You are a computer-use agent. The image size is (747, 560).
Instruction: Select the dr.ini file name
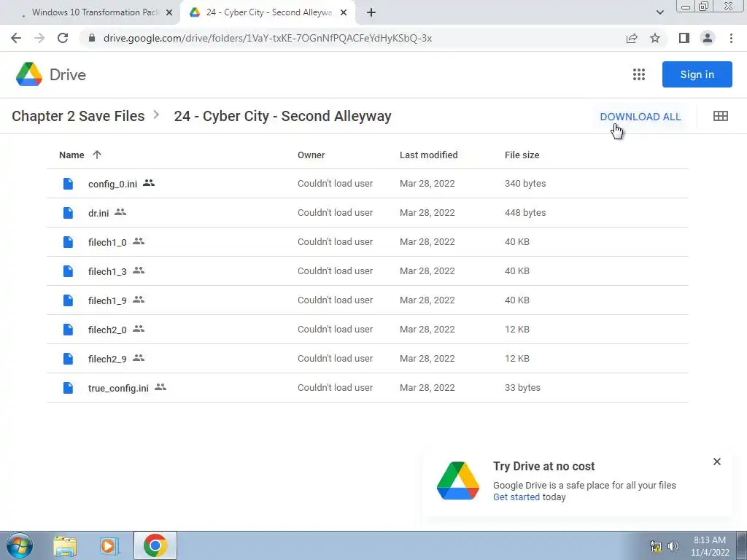click(x=98, y=213)
